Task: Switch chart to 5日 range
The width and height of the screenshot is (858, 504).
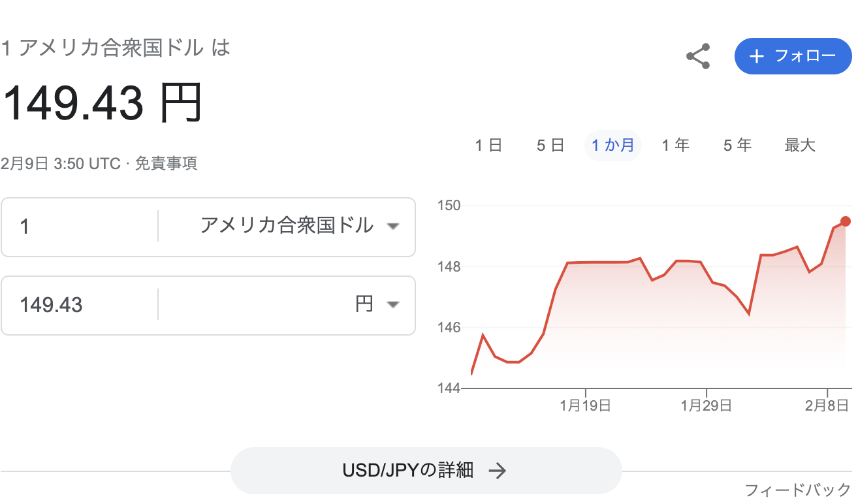Action: (550, 145)
